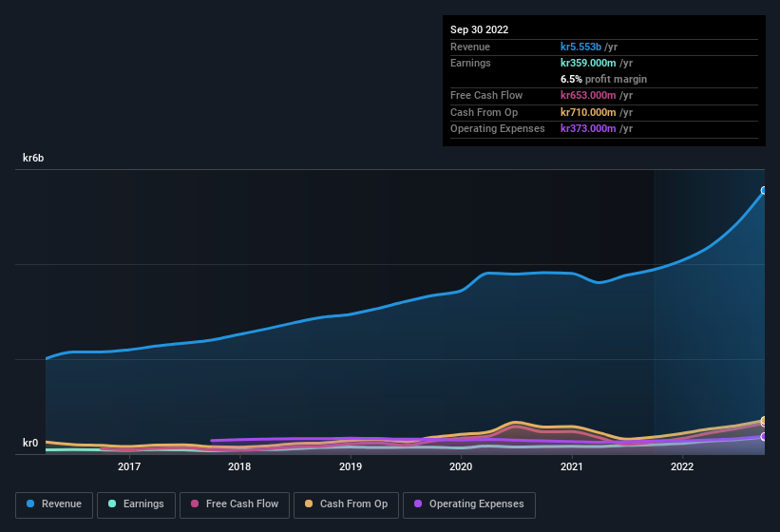Viewport: 780px width, 532px height.
Task: Click the kr373.000m operating expenses value
Action: [588, 128]
